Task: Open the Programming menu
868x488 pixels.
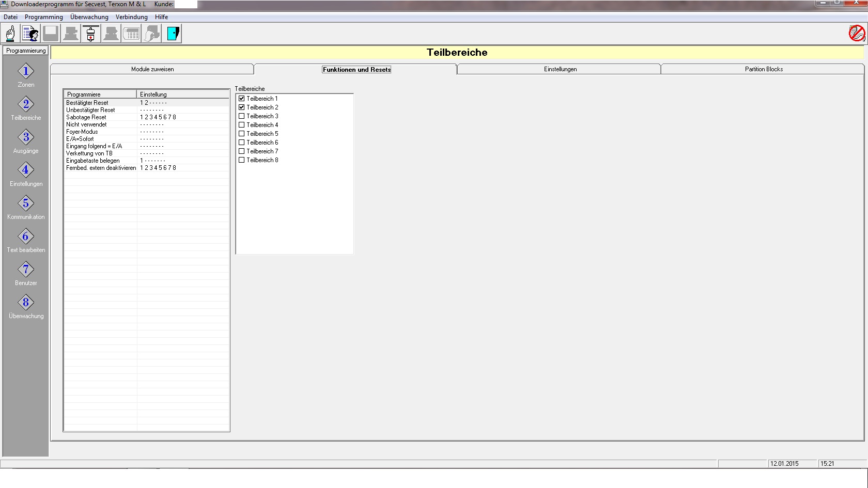Action: pos(44,17)
